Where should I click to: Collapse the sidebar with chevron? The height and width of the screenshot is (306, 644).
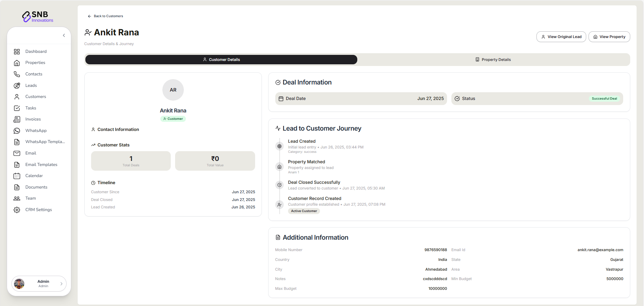tap(64, 35)
